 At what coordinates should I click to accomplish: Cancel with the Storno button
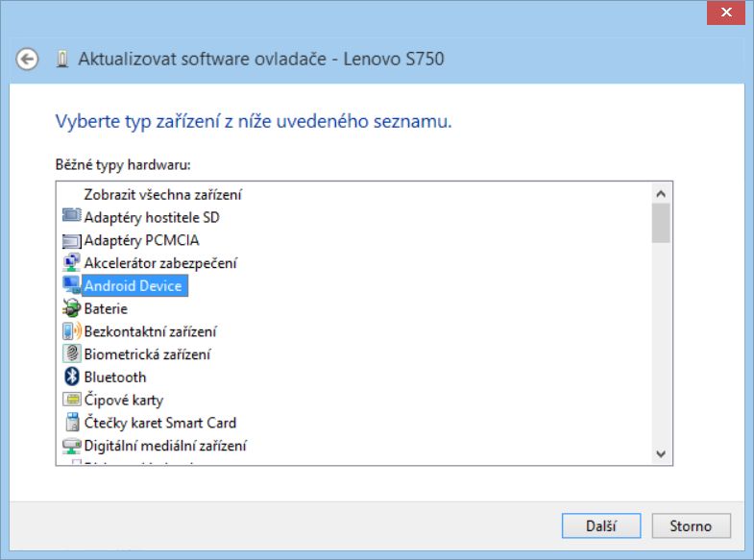tap(691, 525)
